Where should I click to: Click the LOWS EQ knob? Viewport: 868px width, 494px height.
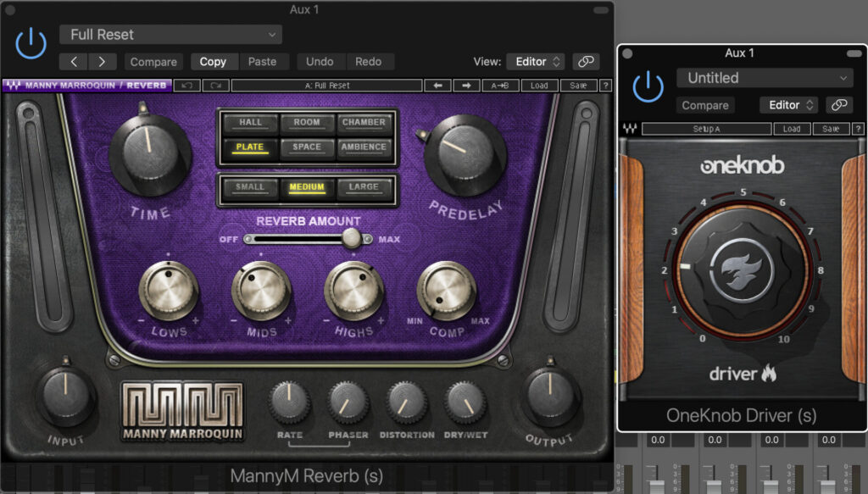169,290
